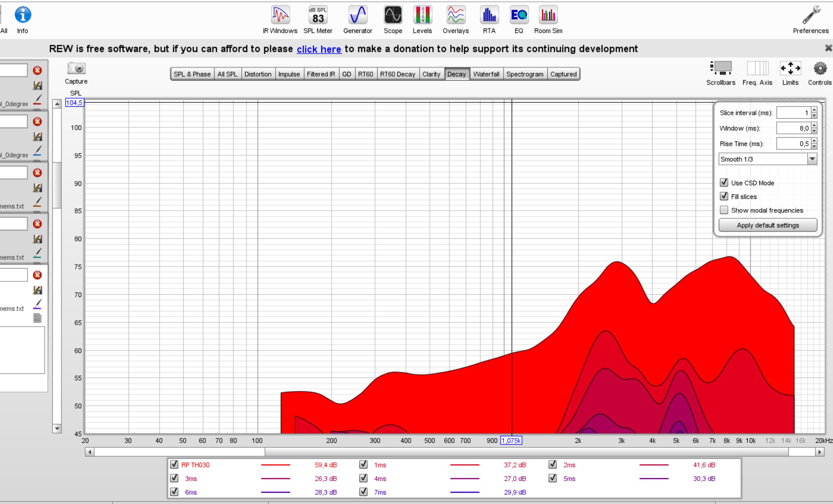Screen dimensions: 833x504
Task: Close the donation banner
Action: (x=828, y=48)
